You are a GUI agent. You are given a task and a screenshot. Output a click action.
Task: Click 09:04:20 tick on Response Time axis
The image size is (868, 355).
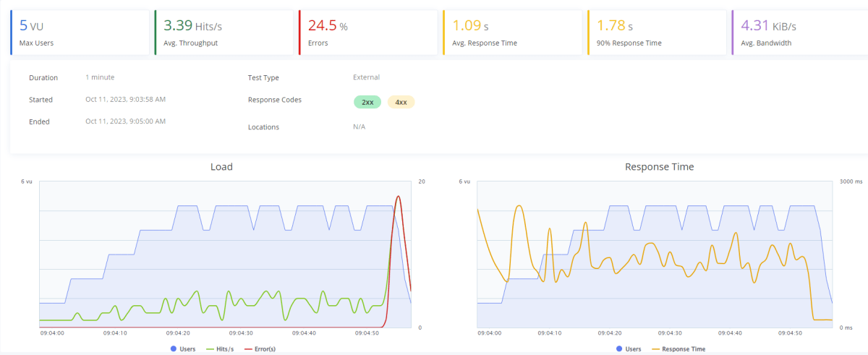coord(611,333)
